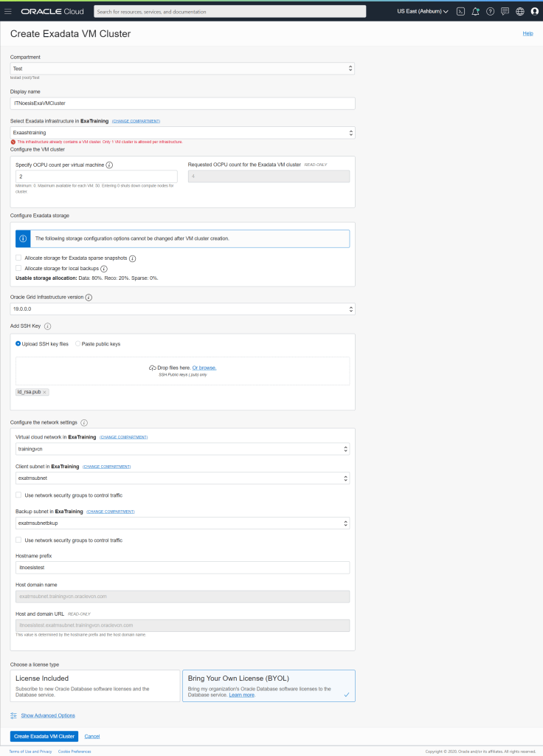
Task: Open the Oracle Grid Infrastructure version dropdown
Action: (x=182, y=309)
